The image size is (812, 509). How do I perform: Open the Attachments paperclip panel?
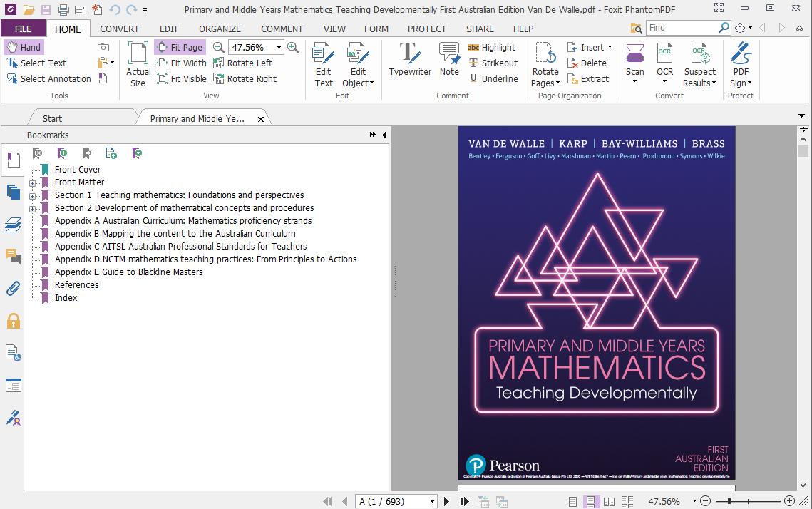tap(14, 289)
